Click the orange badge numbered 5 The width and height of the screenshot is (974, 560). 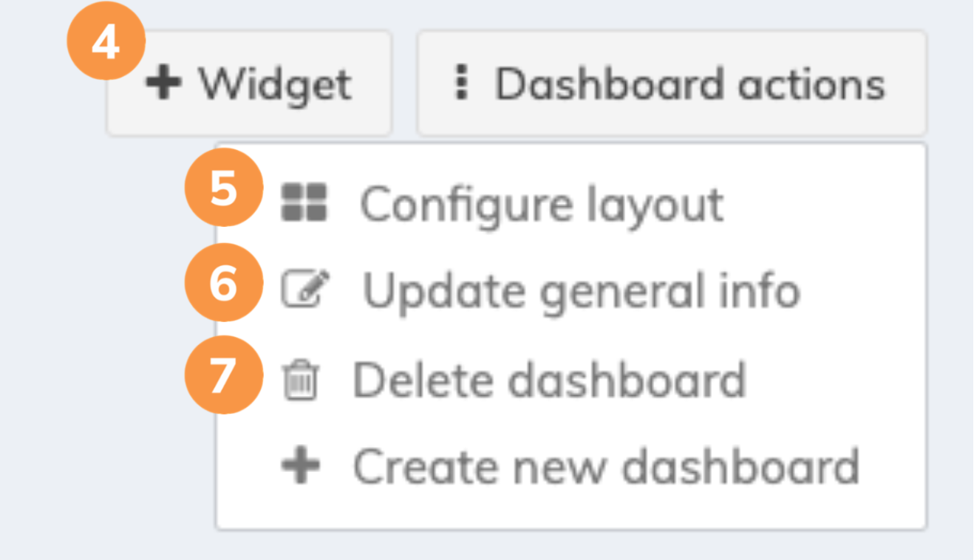tap(223, 190)
